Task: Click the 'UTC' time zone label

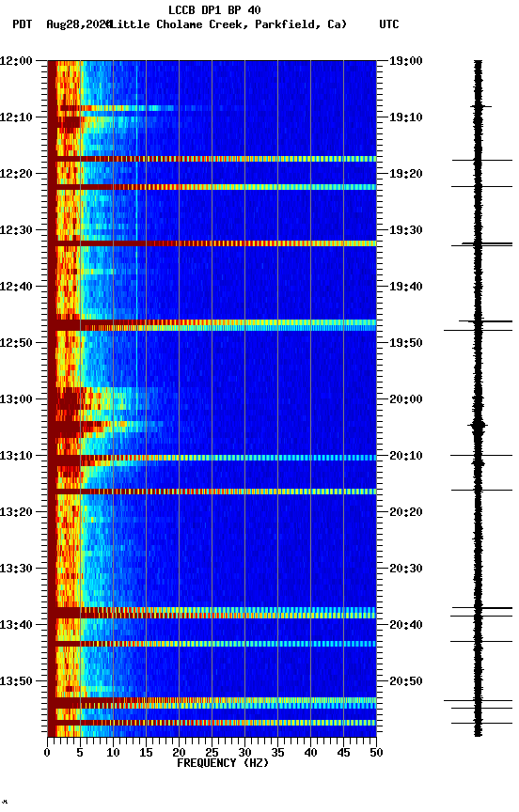Action: 389,24
